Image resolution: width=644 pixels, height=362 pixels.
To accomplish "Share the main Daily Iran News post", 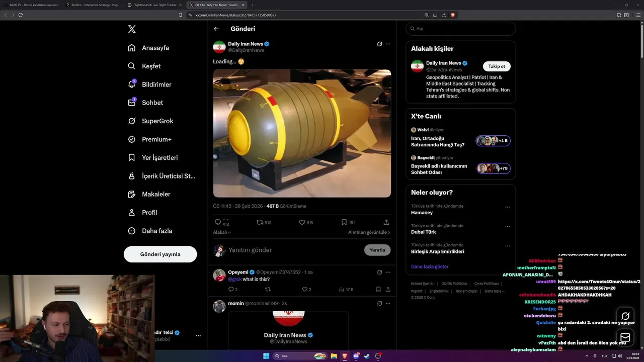I will 386,222.
